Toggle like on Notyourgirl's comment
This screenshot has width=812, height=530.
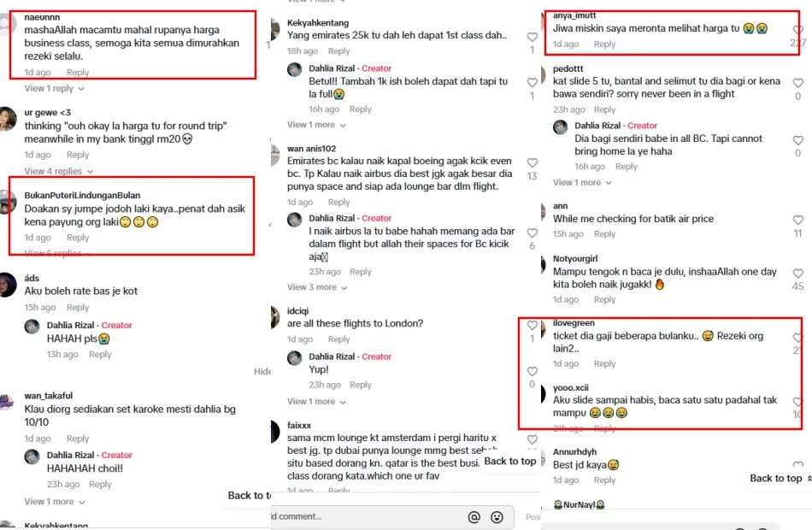798,274
